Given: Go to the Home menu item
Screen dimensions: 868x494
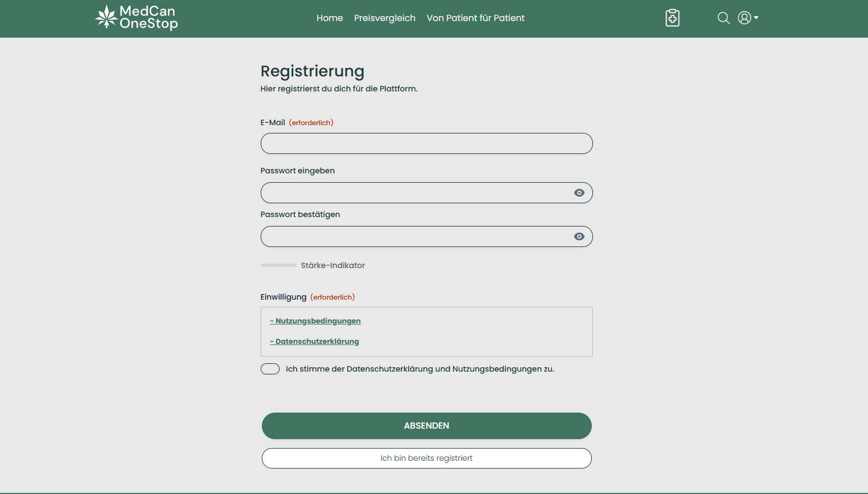Looking at the screenshot, I should pos(329,18).
